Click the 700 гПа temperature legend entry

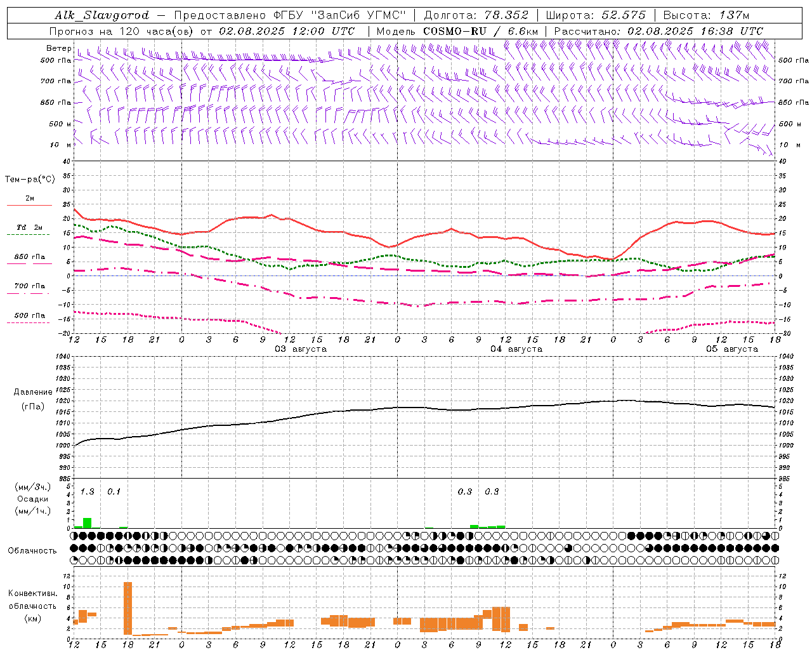tap(29, 289)
